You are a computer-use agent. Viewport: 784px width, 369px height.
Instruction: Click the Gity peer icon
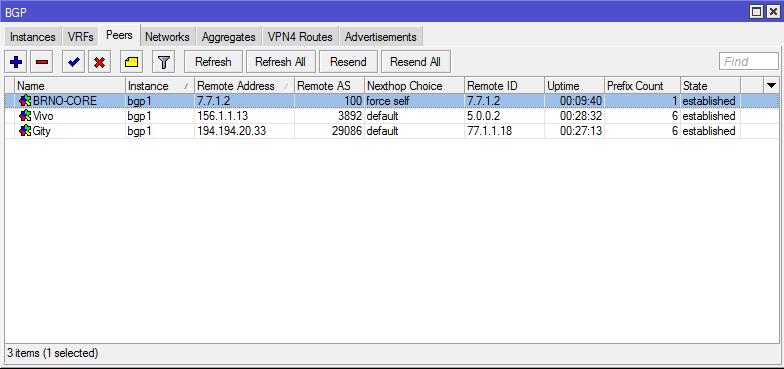pyautogui.click(x=24, y=131)
